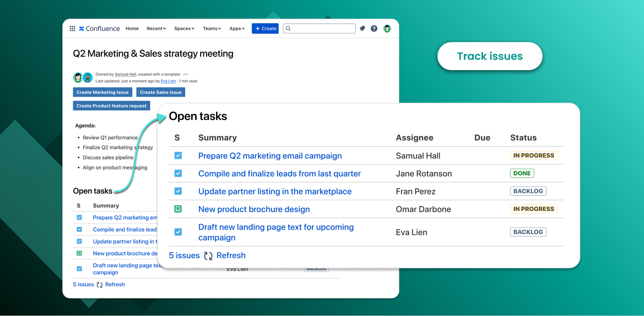
Task: Open the truncated 'New product brochure de' link on the Confluence page
Action: pyautogui.click(x=125, y=254)
